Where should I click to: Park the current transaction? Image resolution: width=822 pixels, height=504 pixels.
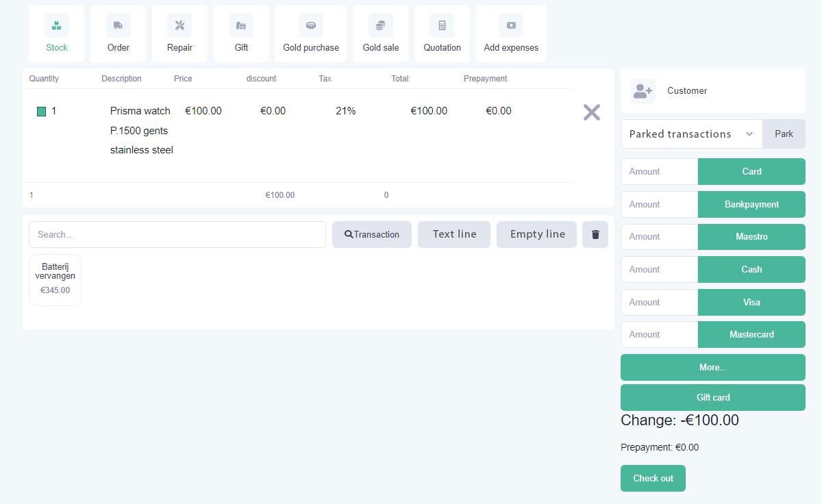(784, 134)
